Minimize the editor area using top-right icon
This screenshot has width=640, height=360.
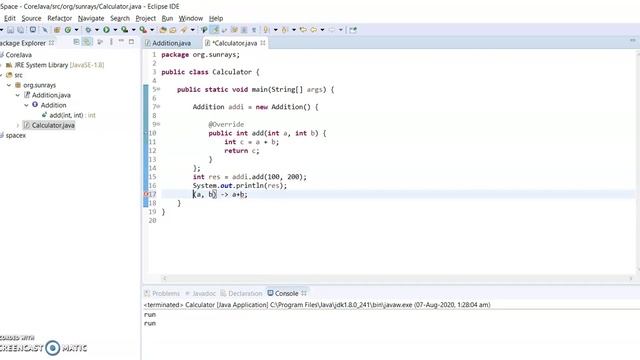point(632,40)
